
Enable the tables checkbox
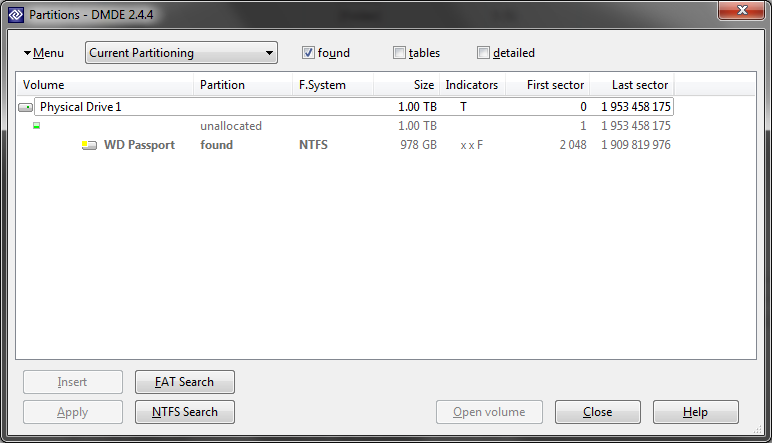tap(399, 53)
